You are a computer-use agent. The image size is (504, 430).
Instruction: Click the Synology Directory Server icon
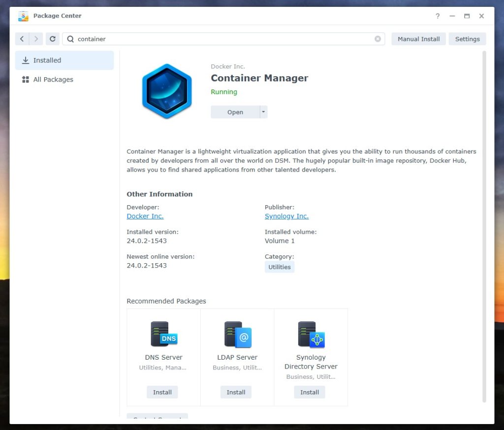pyautogui.click(x=311, y=334)
